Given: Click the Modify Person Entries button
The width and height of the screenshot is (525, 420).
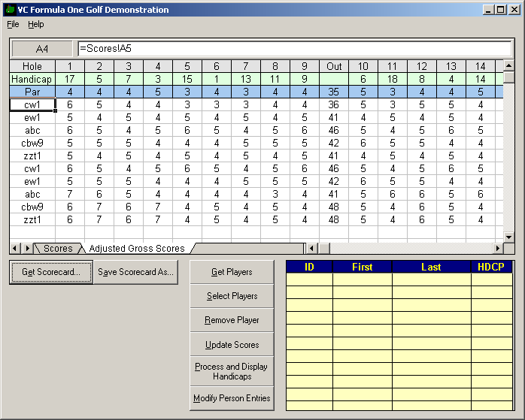Looking at the screenshot, I should click(232, 398).
